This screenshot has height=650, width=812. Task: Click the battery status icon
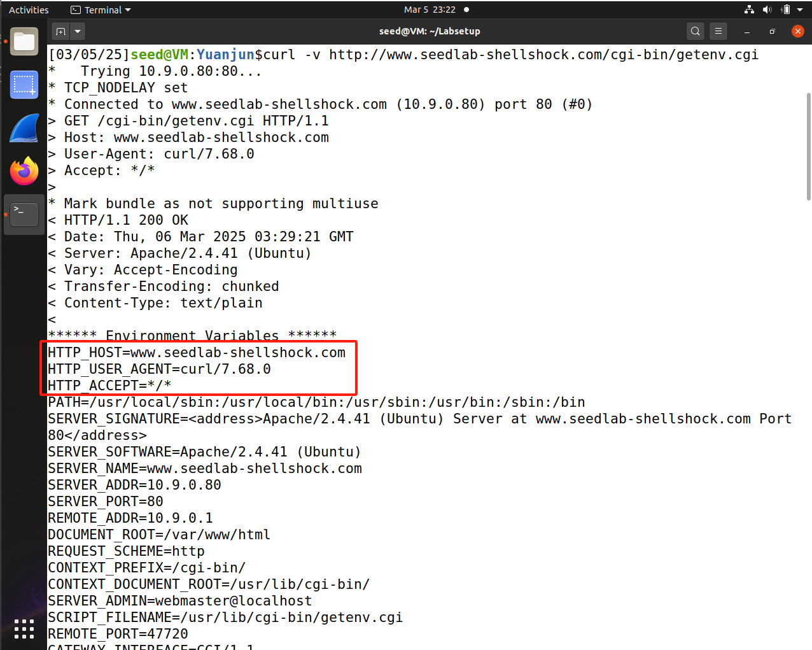point(786,10)
